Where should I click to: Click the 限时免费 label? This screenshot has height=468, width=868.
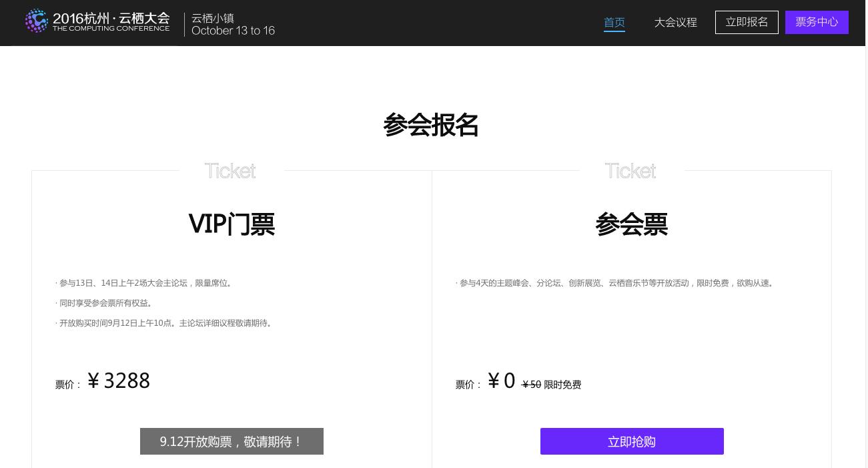pos(562,385)
